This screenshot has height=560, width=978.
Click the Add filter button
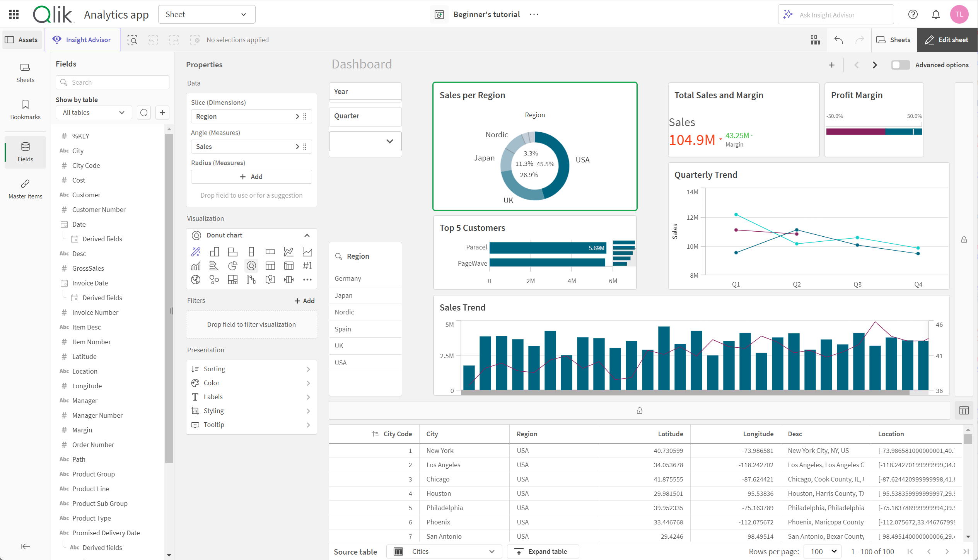[303, 300]
